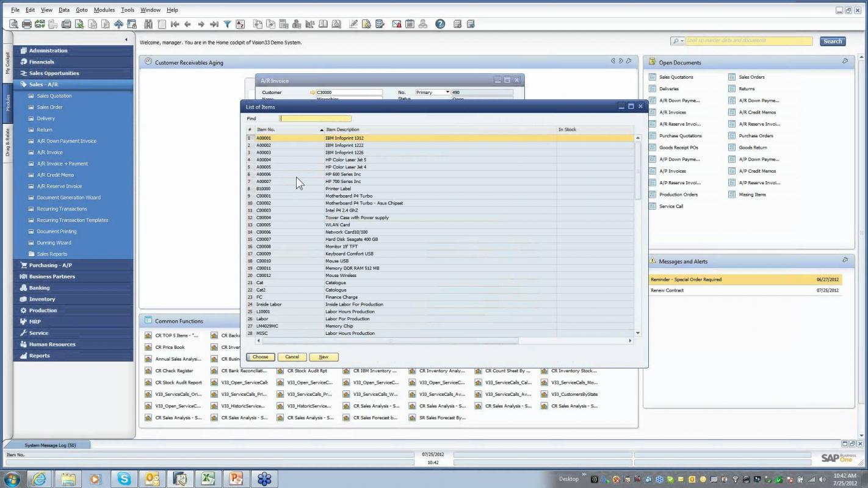868x488 pixels.
Task: Click the Filter funnel toolbar icon
Action: point(227,24)
